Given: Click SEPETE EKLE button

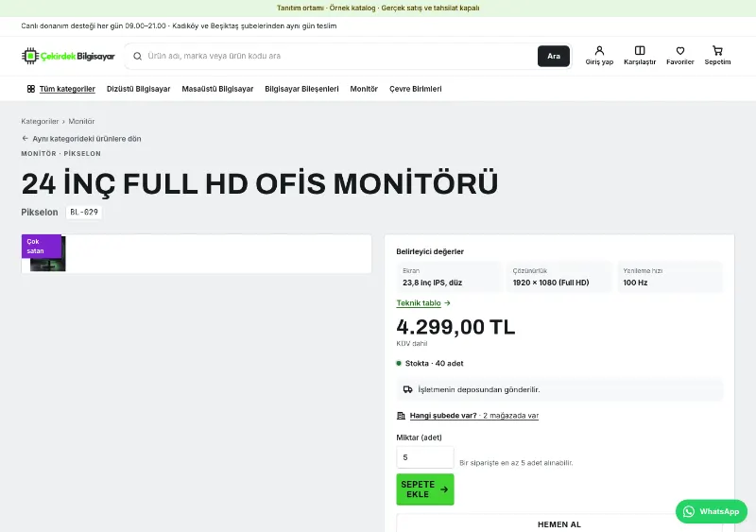Looking at the screenshot, I should [425, 489].
